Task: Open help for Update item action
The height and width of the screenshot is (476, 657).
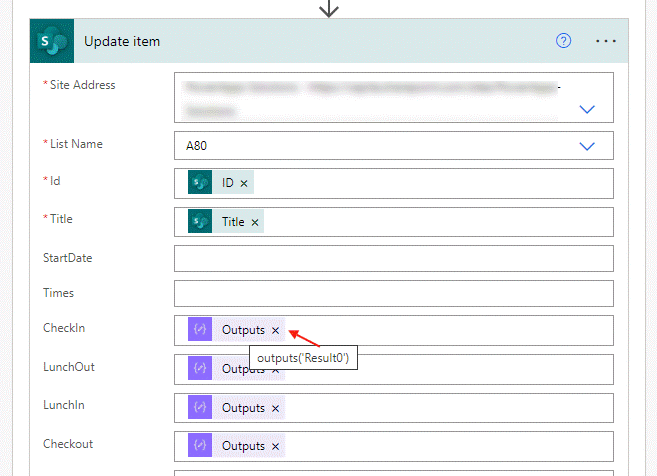Action: (563, 41)
